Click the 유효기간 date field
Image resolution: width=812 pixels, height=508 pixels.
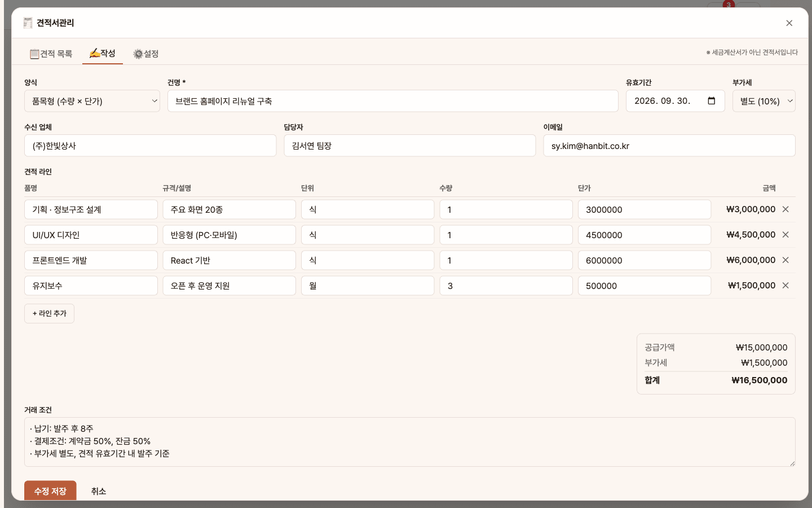676,101
